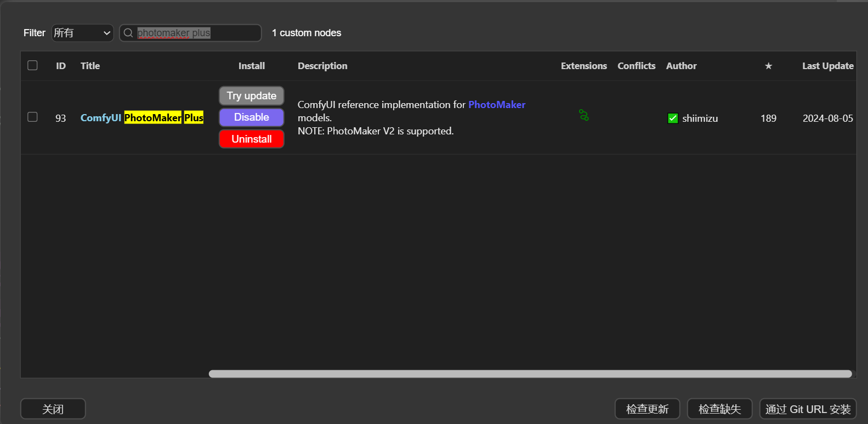Click the 'NOTE: PhotoMaker V2 is supported.' text
The image size is (868, 424).
point(376,131)
